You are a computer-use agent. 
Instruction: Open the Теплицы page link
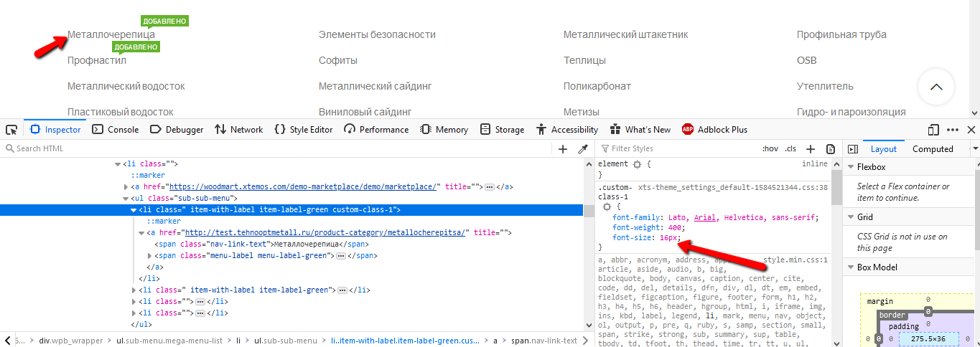pyautogui.click(x=584, y=60)
